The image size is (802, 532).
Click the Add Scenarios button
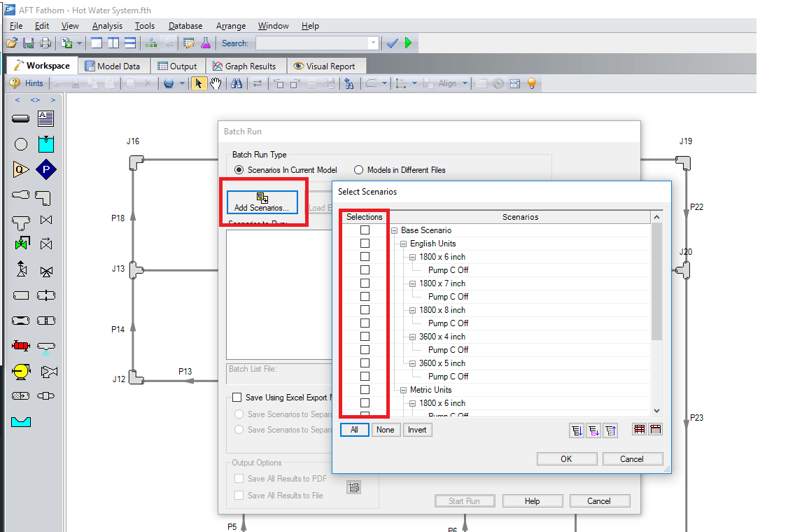[262, 202]
